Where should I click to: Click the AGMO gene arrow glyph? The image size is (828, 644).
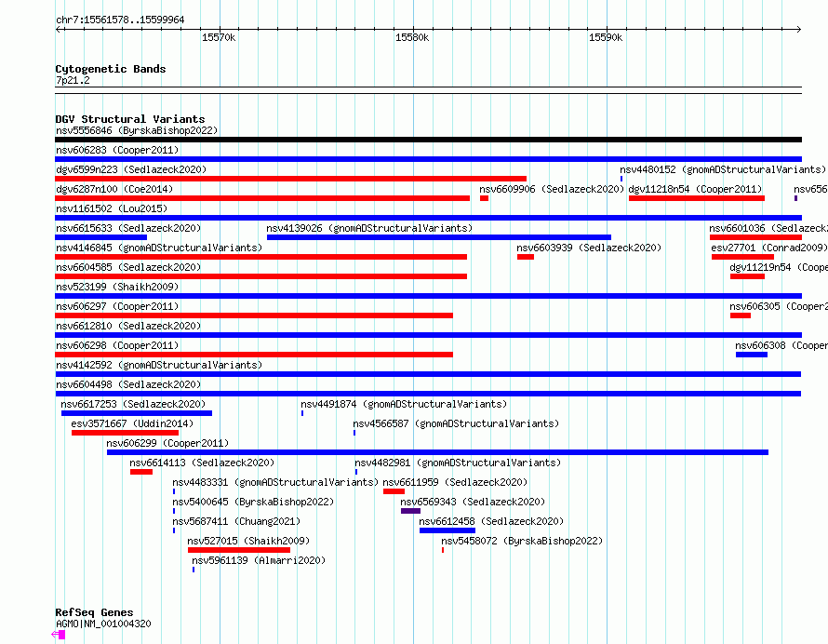pyautogui.click(x=58, y=635)
